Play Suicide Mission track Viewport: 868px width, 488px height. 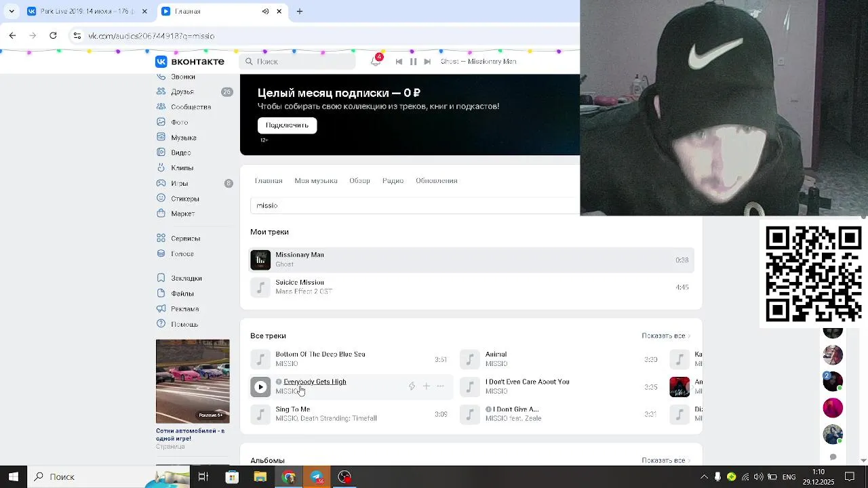pyautogui.click(x=260, y=287)
